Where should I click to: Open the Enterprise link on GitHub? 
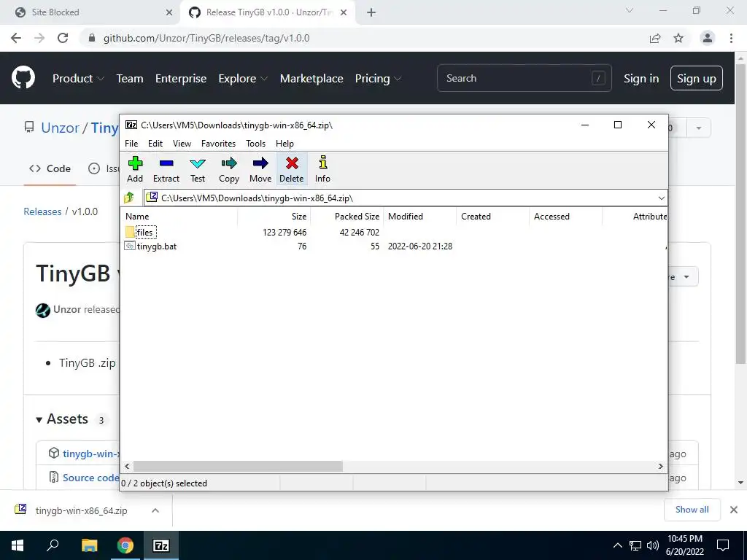[x=181, y=79]
